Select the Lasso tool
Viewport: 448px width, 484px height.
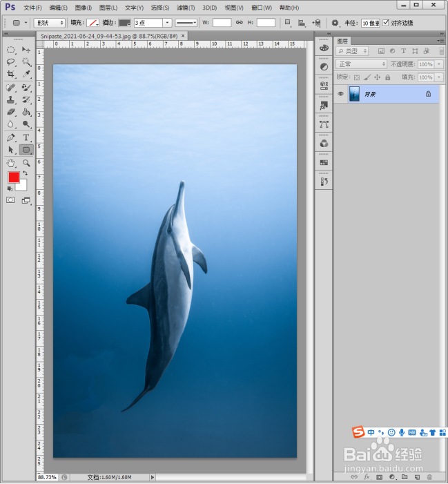click(x=11, y=62)
